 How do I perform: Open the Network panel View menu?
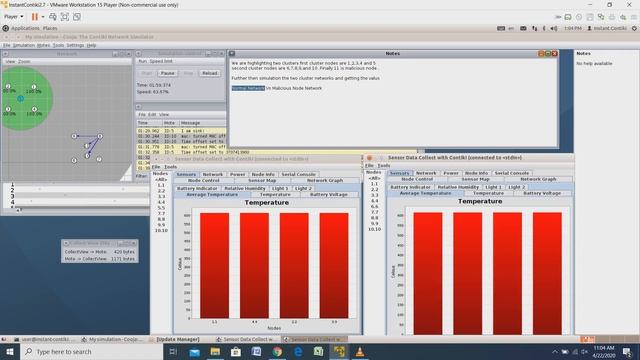(x=10, y=61)
